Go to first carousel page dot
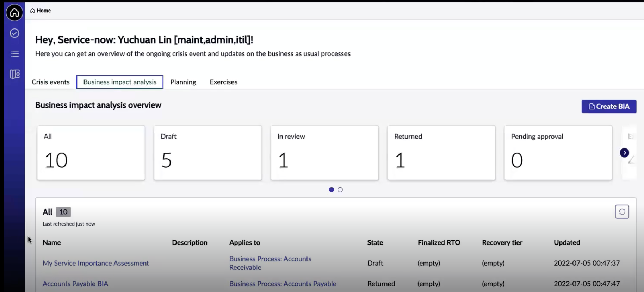644x292 pixels. click(x=331, y=190)
